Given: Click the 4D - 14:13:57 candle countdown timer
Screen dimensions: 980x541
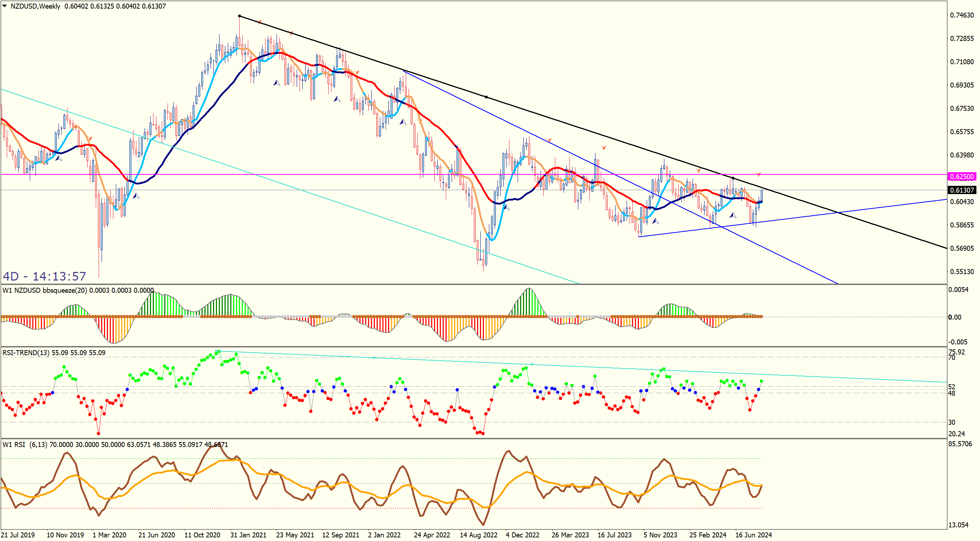Looking at the screenshot, I should pyautogui.click(x=44, y=276).
